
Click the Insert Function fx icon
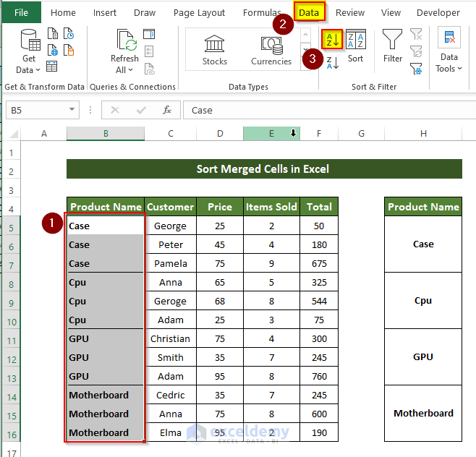pyautogui.click(x=167, y=110)
